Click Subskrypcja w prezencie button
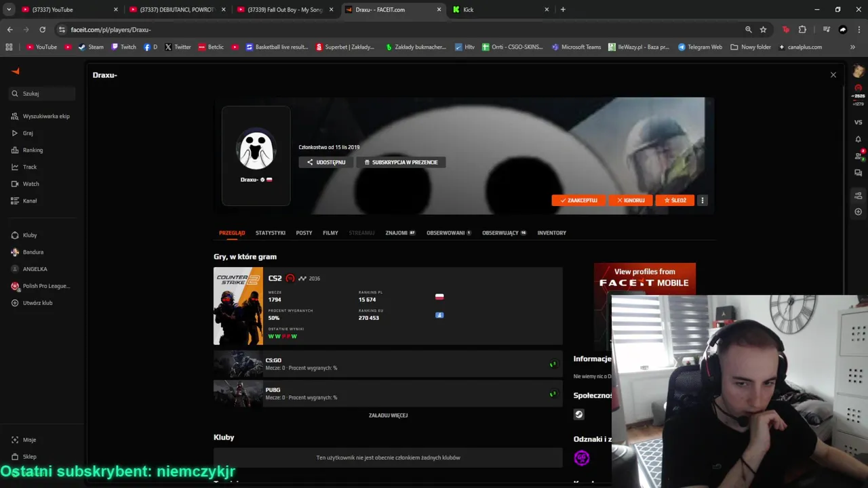The width and height of the screenshot is (868, 488). pos(401,163)
